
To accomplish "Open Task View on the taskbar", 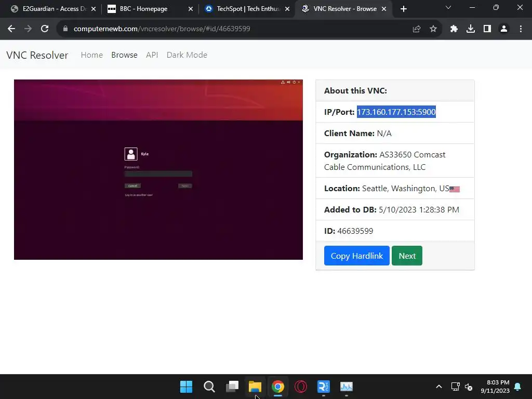I will [232, 387].
